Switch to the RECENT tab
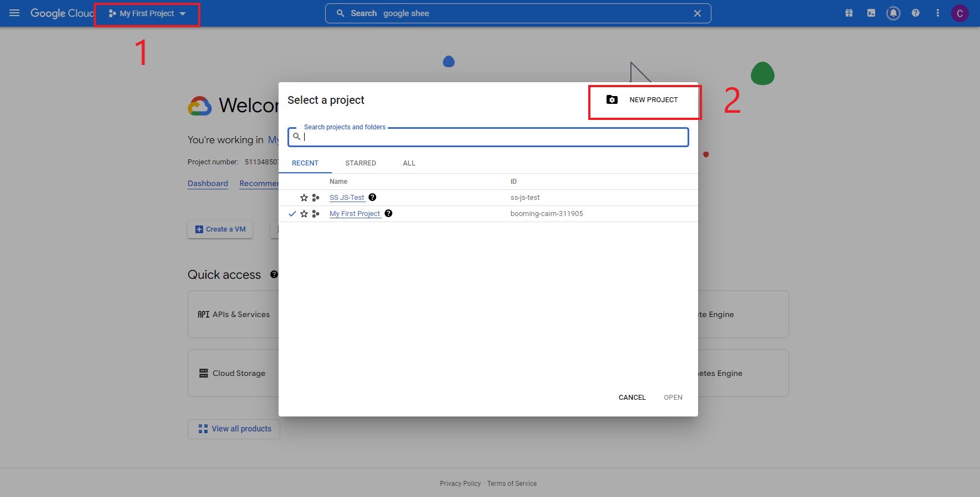 tap(305, 163)
